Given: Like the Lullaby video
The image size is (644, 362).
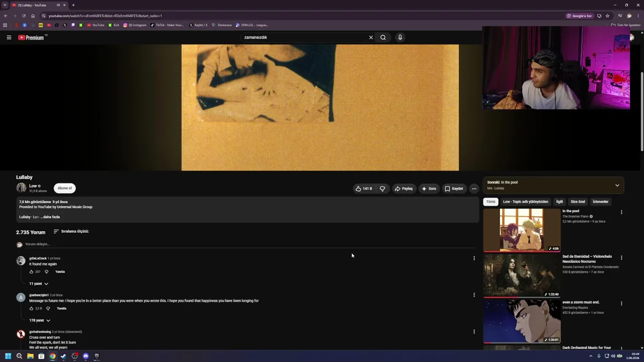Looking at the screenshot, I should (x=364, y=189).
